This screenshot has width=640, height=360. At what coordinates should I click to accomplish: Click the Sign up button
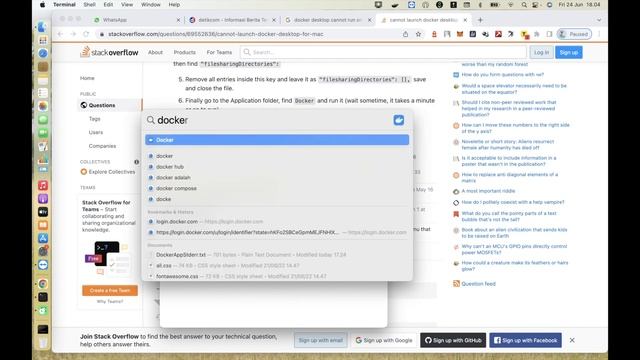[x=569, y=52]
